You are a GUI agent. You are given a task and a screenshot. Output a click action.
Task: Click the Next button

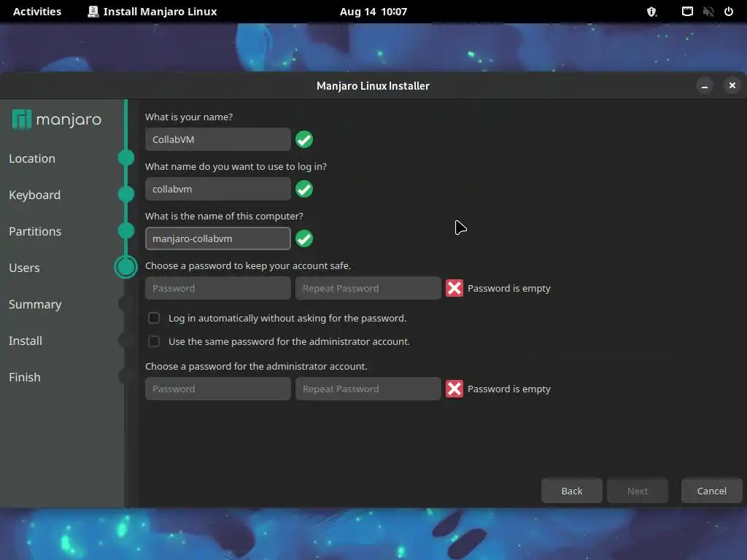pyautogui.click(x=638, y=491)
